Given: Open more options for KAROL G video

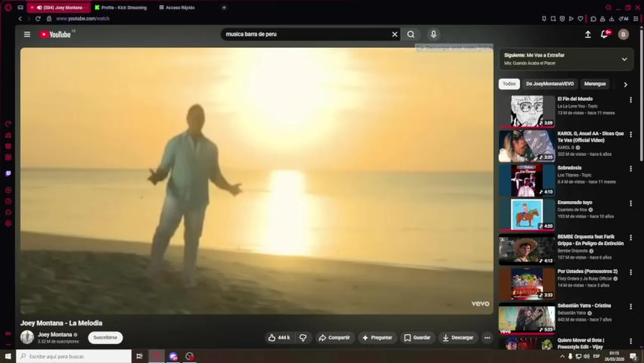Looking at the screenshot, I should [x=630, y=135].
